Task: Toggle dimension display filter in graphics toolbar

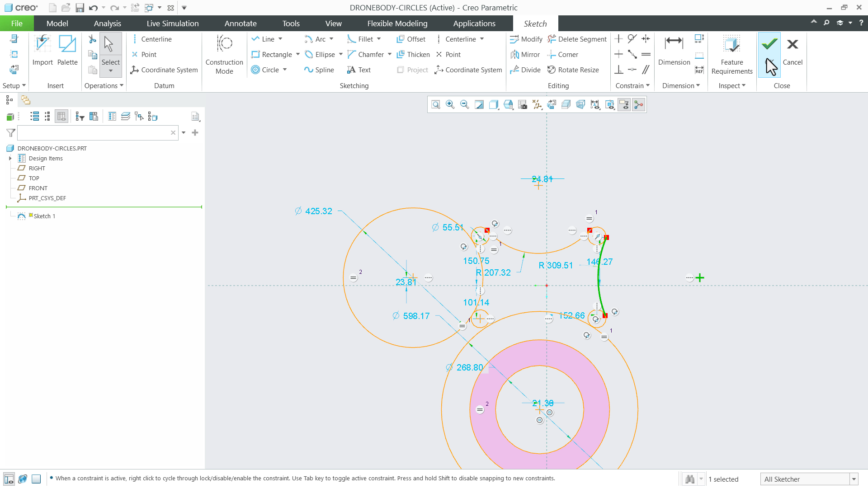Action: (x=595, y=105)
